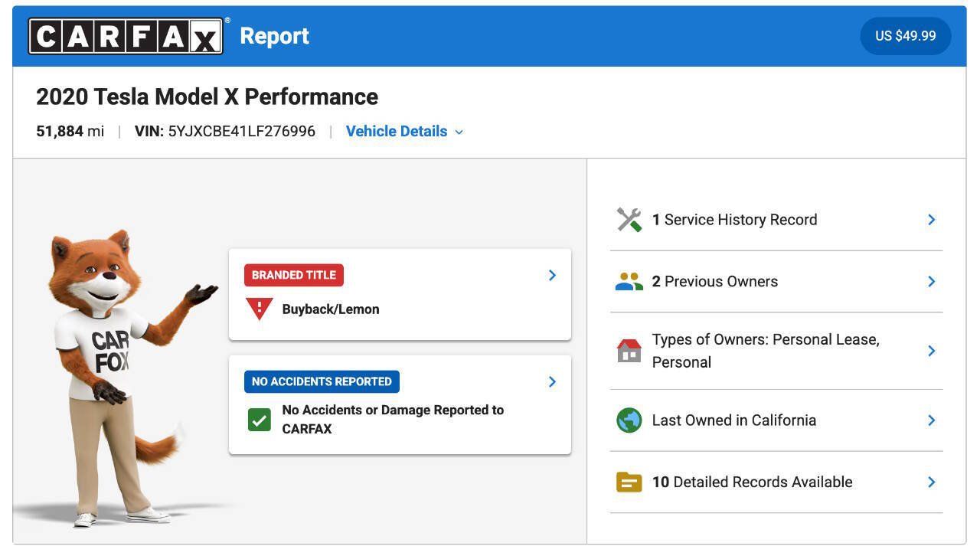Select the Buyback/Lemon text
The height and width of the screenshot is (556, 980).
331,309
